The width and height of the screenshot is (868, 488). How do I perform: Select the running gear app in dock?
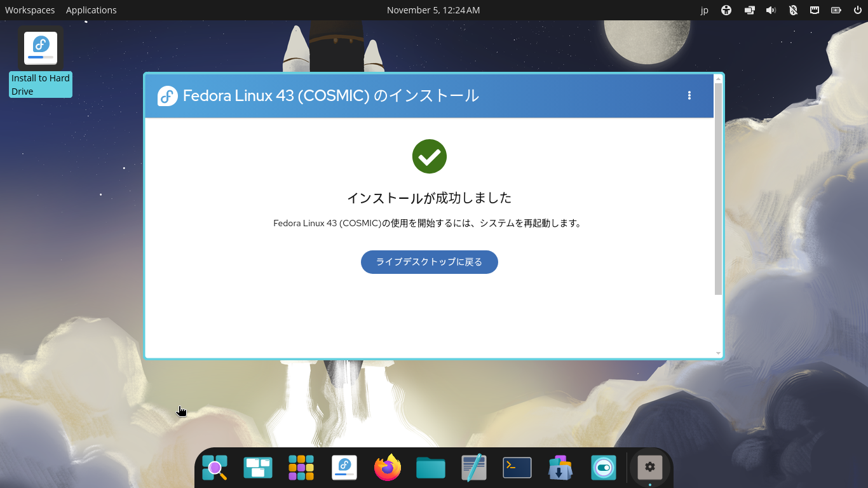coord(650,468)
